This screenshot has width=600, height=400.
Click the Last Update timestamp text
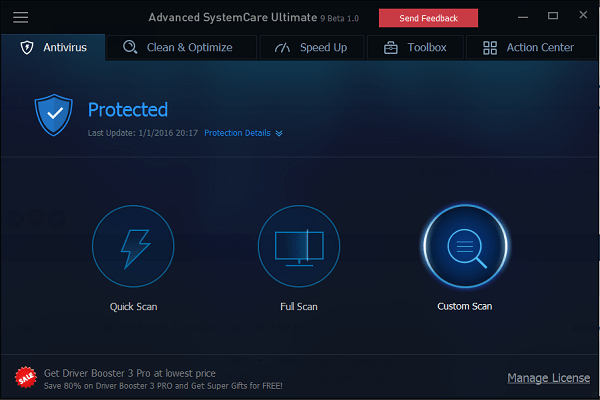pos(143,133)
